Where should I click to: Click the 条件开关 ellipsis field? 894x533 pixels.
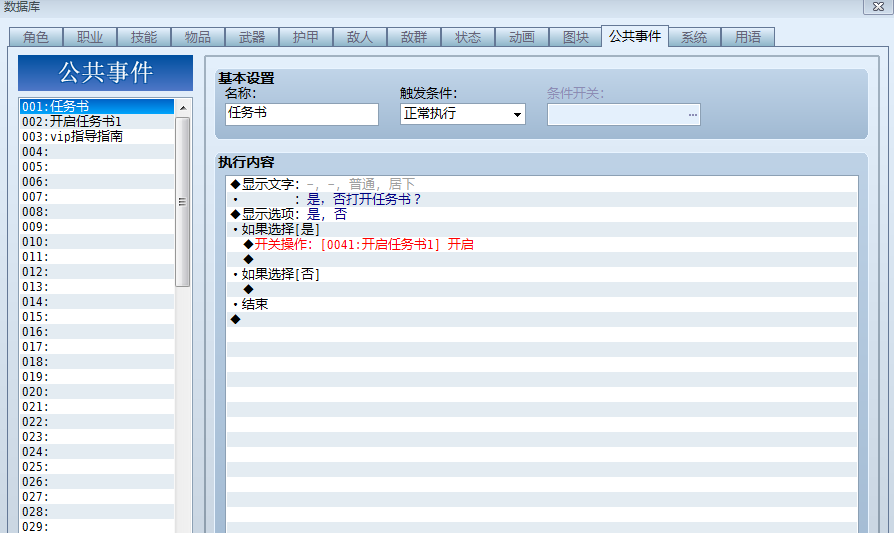(624, 114)
